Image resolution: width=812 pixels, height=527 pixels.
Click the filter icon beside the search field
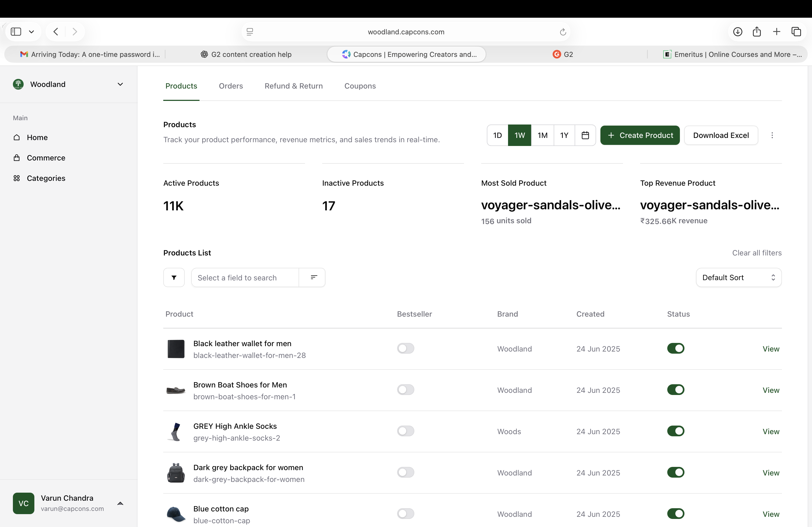tap(174, 277)
